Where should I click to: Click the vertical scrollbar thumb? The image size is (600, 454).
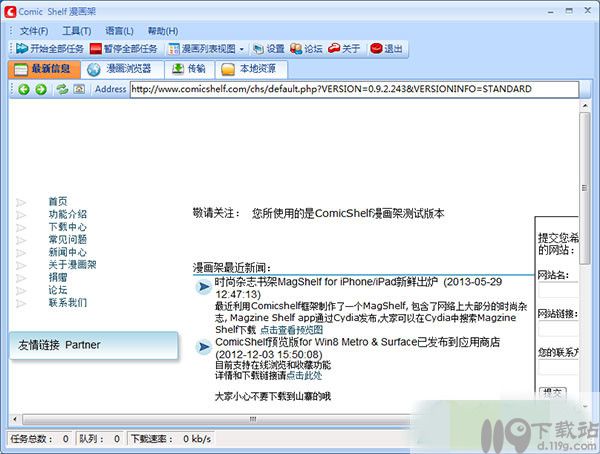pos(585,188)
